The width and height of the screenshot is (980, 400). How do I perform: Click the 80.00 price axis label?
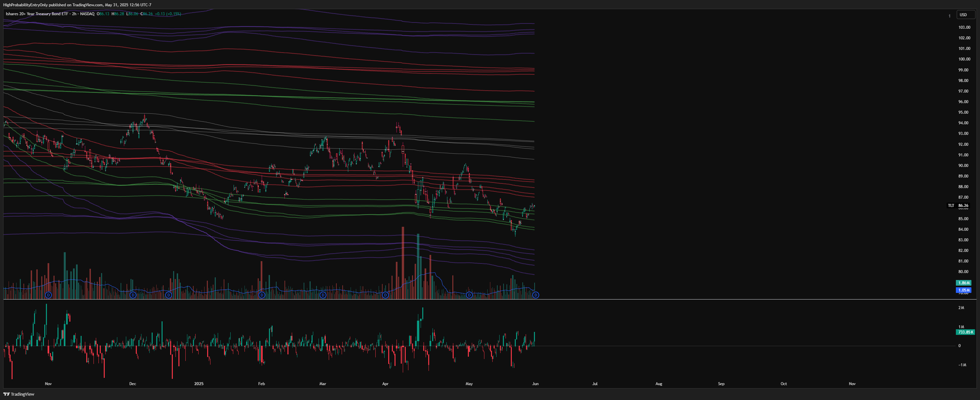963,272
